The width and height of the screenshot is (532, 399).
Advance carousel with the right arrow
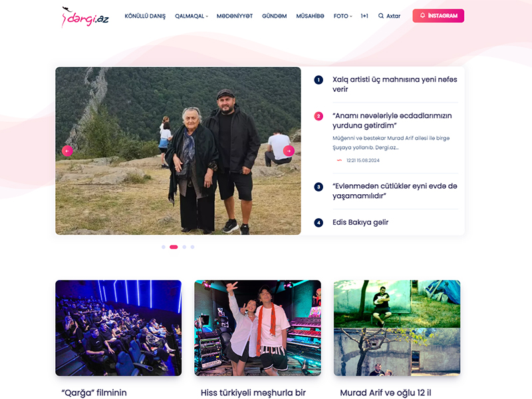[x=289, y=151]
